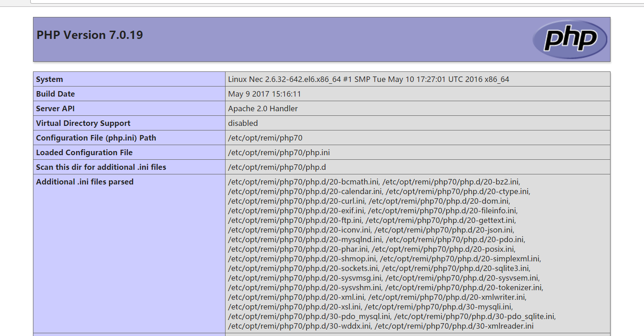Click the PHP logo image
The height and width of the screenshot is (336, 644).
(x=570, y=39)
